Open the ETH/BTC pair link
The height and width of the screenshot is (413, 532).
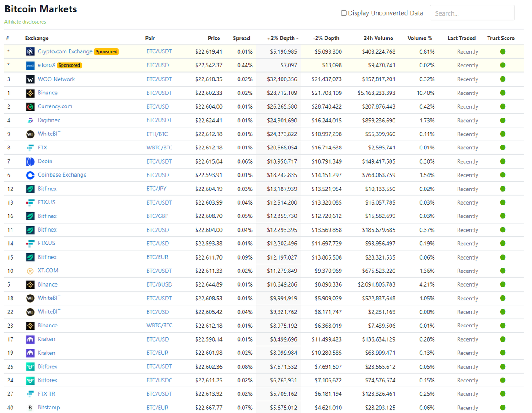157,134
